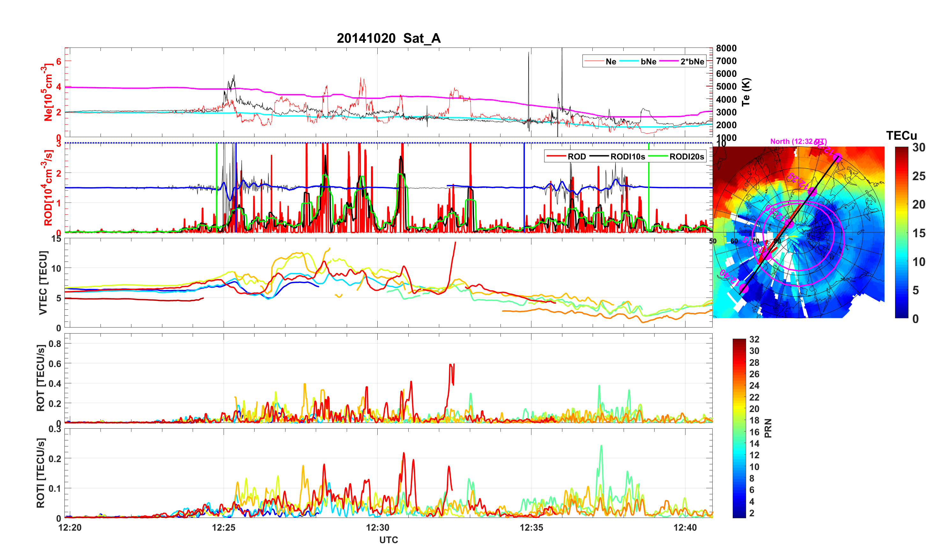This screenshot has width=926, height=560.
Task: Click the ROD legend entry
Action: tap(576, 157)
